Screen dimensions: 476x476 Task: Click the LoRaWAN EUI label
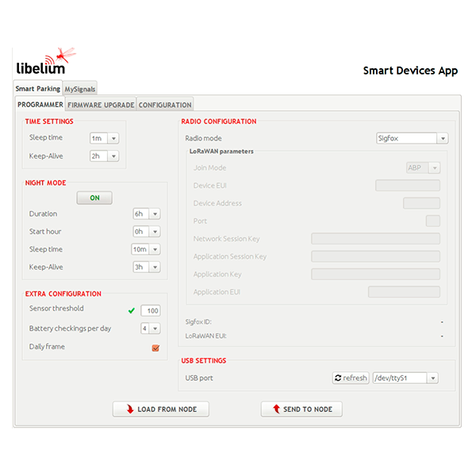point(205,336)
